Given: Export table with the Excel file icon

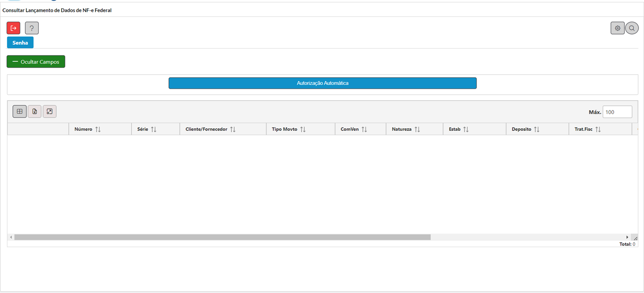Looking at the screenshot, I should click(35, 111).
